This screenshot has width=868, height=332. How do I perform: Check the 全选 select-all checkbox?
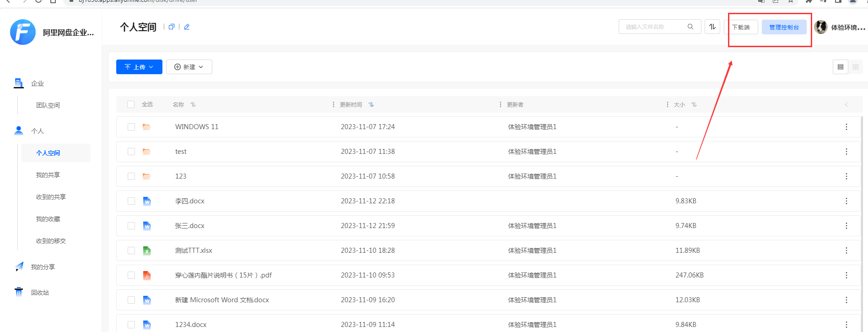click(131, 104)
